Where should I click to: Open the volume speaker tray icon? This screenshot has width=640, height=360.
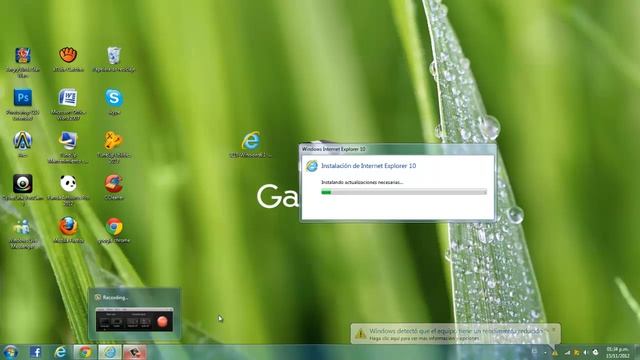click(x=585, y=352)
